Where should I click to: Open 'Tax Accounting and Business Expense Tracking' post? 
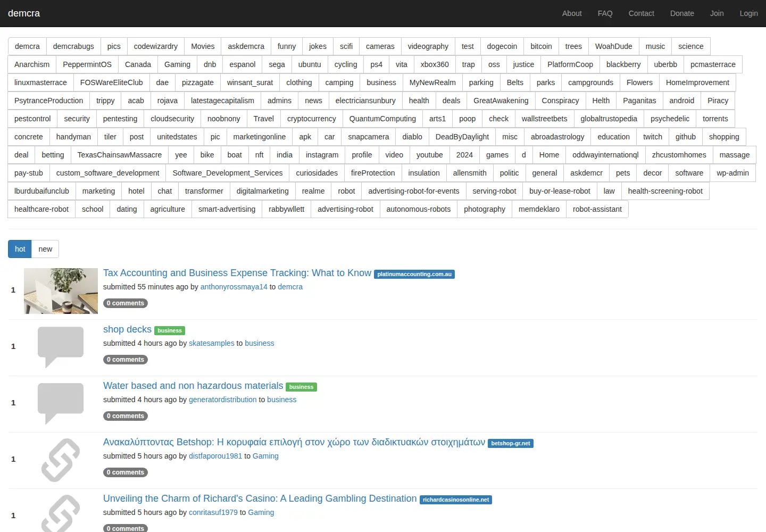237,273
